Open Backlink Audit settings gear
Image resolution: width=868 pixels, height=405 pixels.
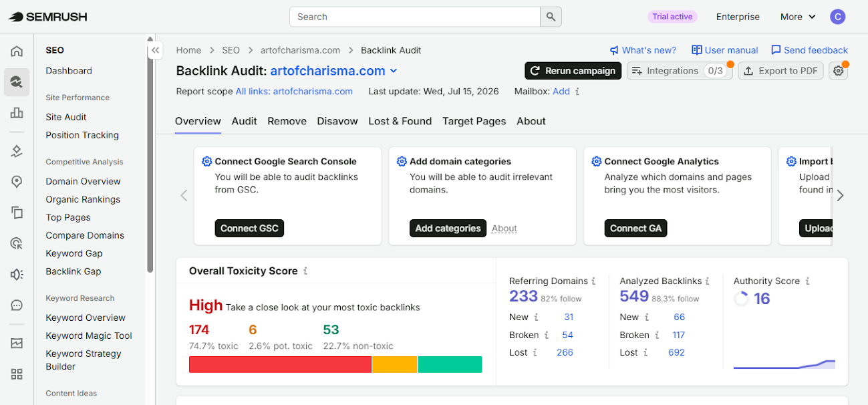pyautogui.click(x=838, y=71)
